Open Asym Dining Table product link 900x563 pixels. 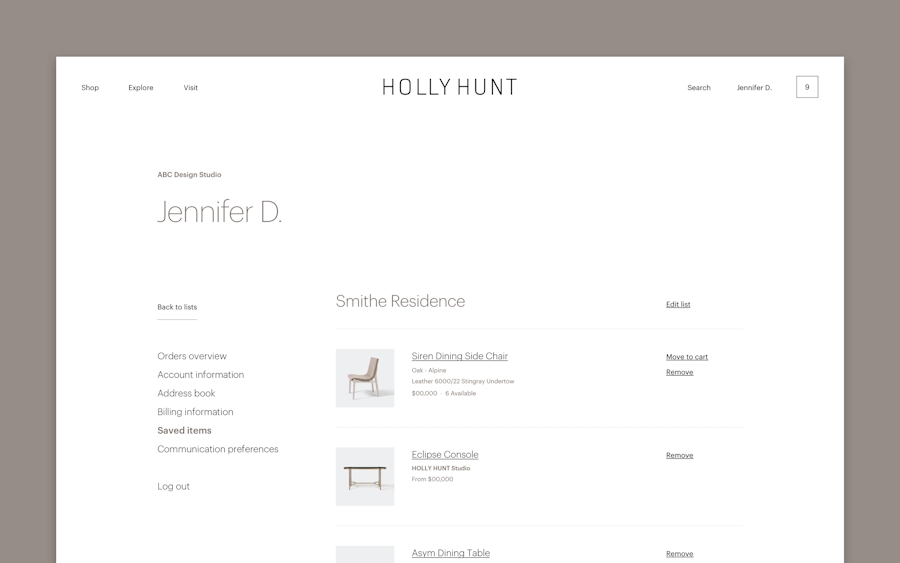pos(451,553)
